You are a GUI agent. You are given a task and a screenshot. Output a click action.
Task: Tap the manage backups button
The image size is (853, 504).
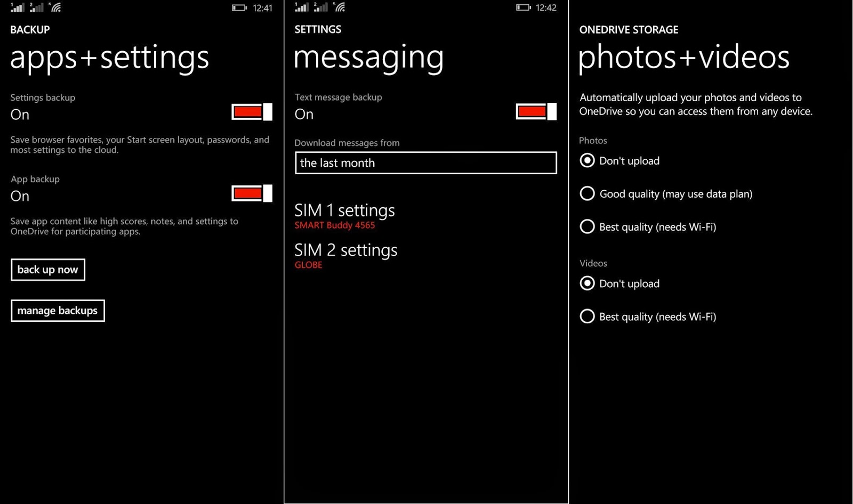point(58,311)
